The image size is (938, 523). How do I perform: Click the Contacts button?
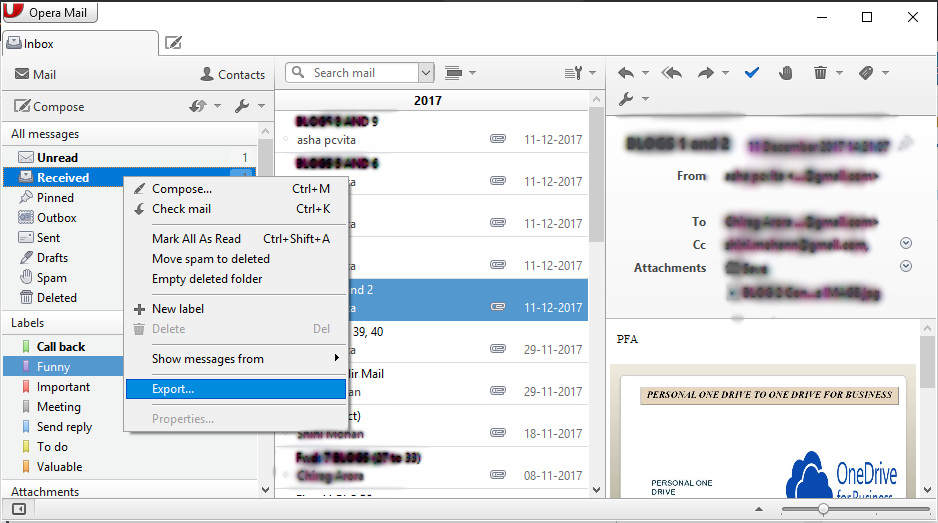(233, 74)
